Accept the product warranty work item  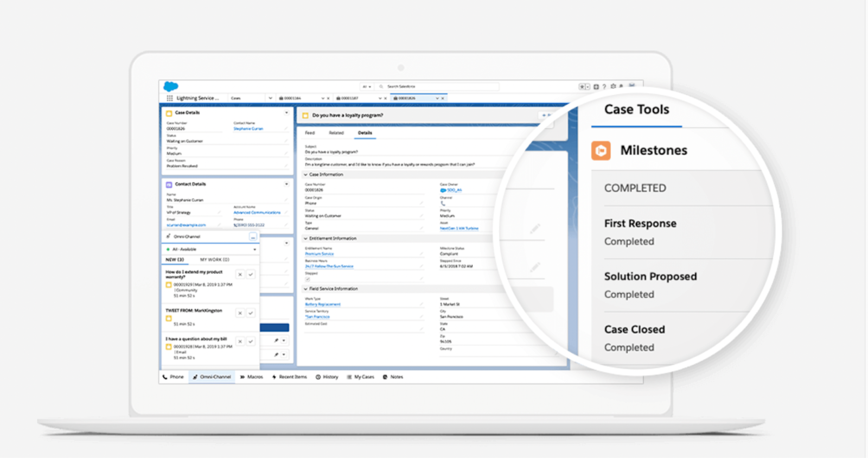251,275
